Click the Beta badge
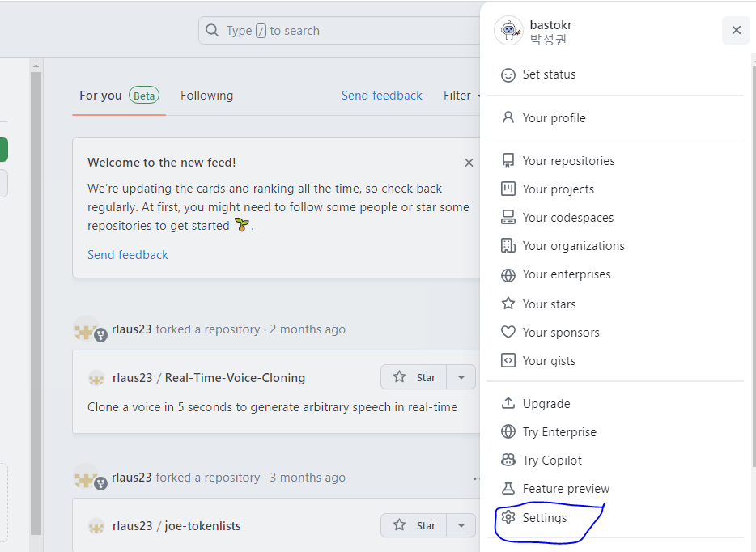This screenshot has width=756, height=552. [x=144, y=96]
